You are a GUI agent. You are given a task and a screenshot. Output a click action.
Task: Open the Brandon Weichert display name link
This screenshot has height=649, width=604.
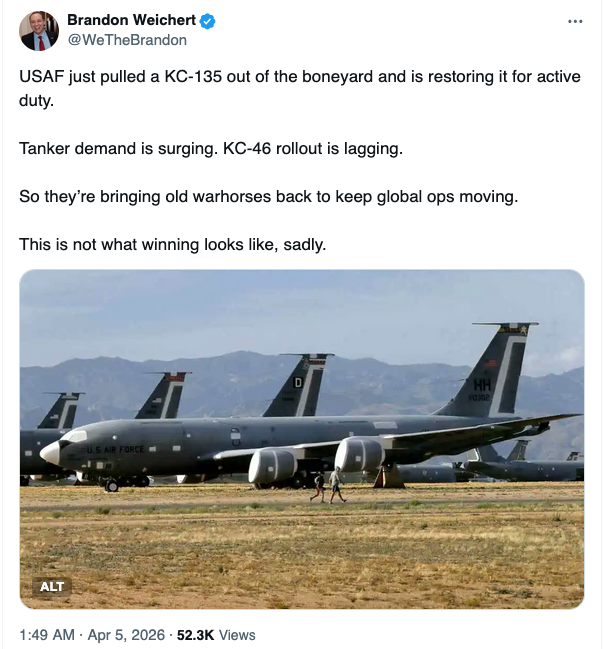point(132,21)
